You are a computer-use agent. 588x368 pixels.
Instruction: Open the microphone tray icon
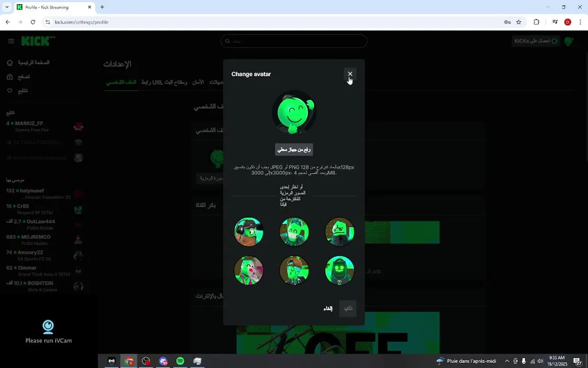point(524,361)
